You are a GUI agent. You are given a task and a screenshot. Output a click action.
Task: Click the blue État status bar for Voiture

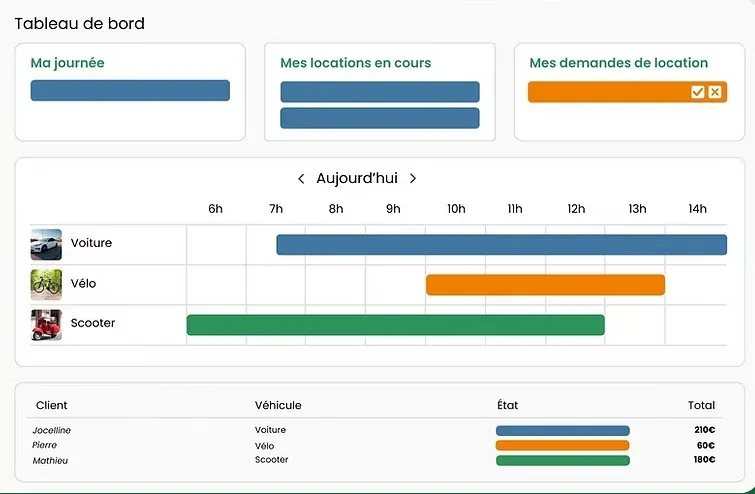point(563,430)
